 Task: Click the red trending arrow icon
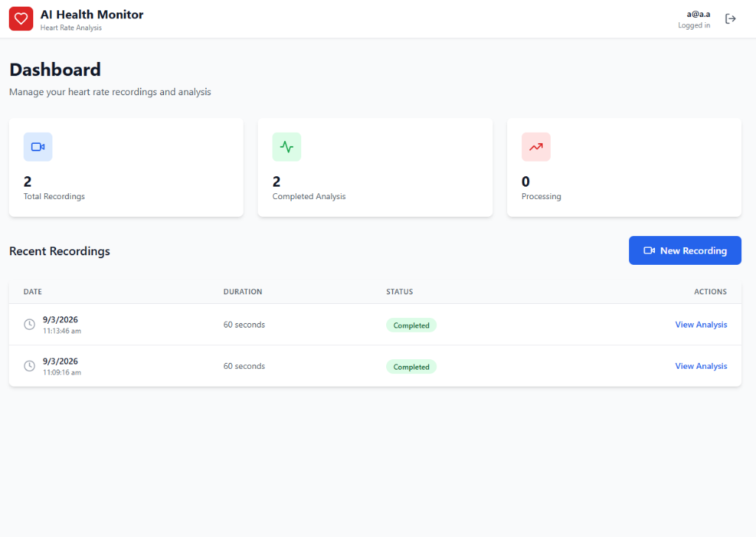click(536, 147)
